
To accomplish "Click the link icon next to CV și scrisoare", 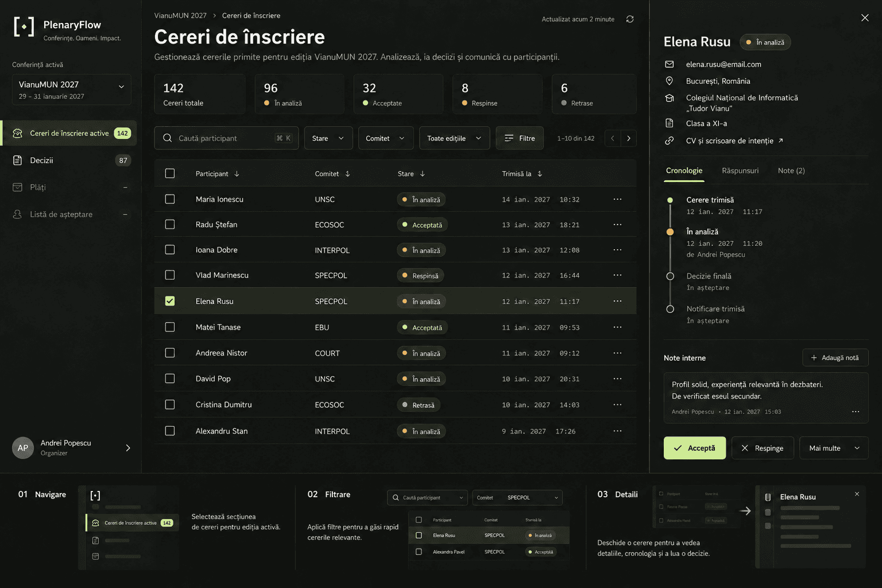I will pyautogui.click(x=669, y=141).
